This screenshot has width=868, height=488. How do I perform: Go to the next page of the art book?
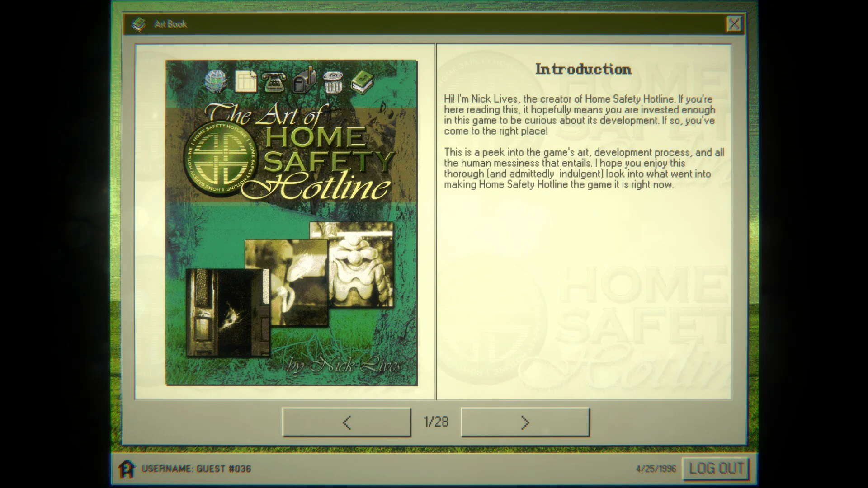[x=525, y=422]
